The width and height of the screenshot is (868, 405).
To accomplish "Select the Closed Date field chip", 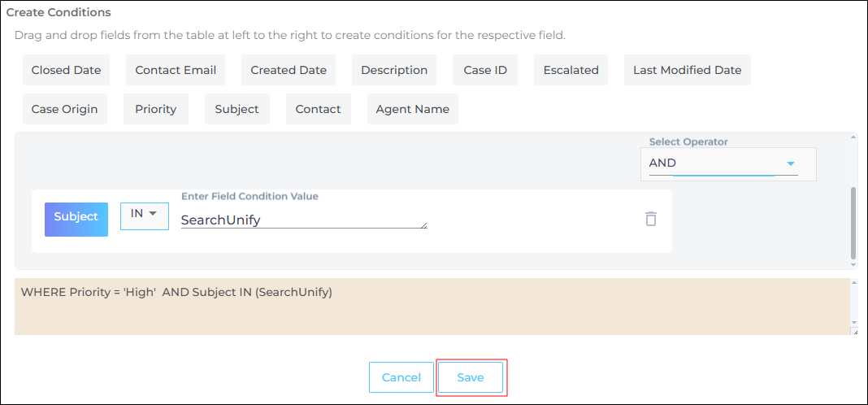I will click(66, 70).
